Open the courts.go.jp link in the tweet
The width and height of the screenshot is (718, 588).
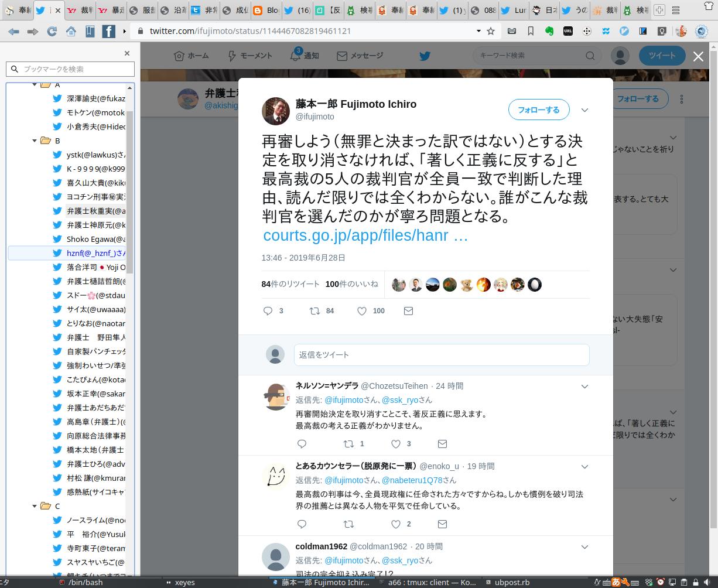click(365, 235)
